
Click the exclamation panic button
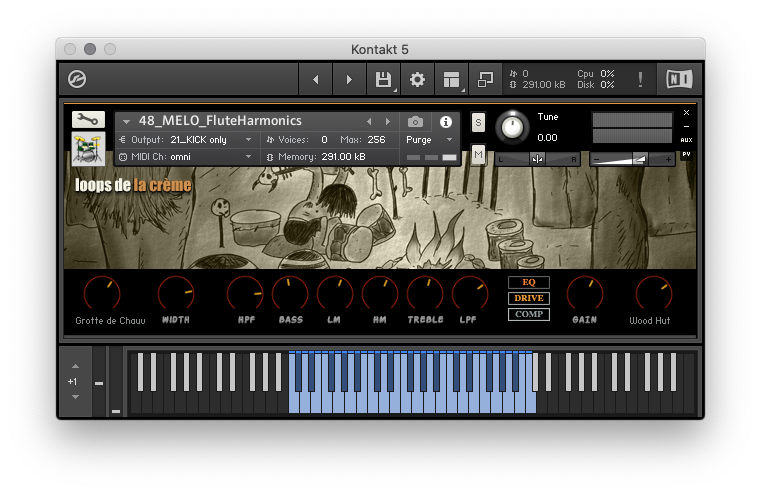[x=640, y=79]
